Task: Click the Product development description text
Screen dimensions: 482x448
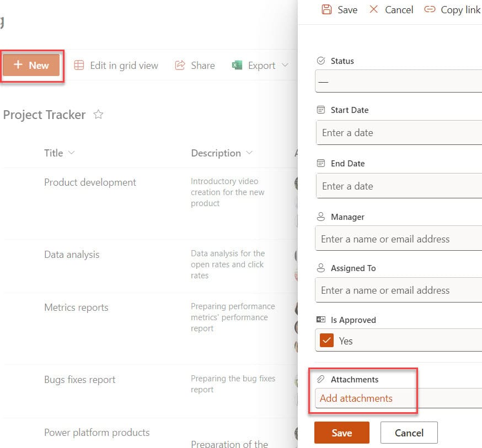Action: pos(227,192)
